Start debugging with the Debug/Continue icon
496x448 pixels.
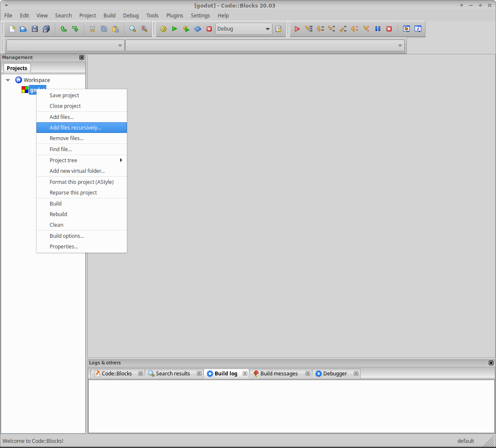(x=297, y=29)
